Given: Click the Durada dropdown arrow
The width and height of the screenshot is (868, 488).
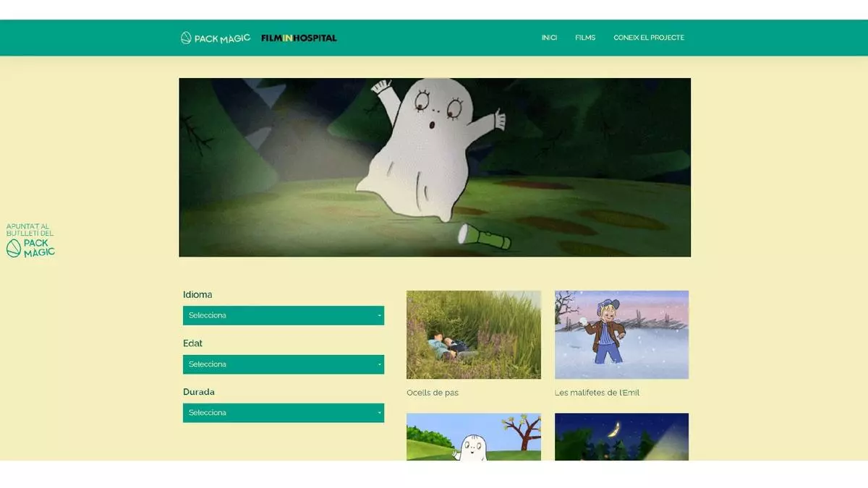Looking at the screenshot, I should [379, 413].
